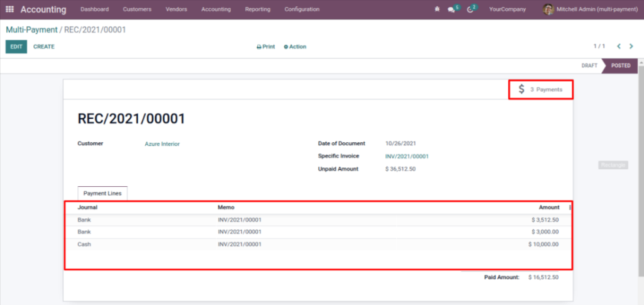Click the EDIT button
Screen dimensions: 644x305
(x=16, y=47)
